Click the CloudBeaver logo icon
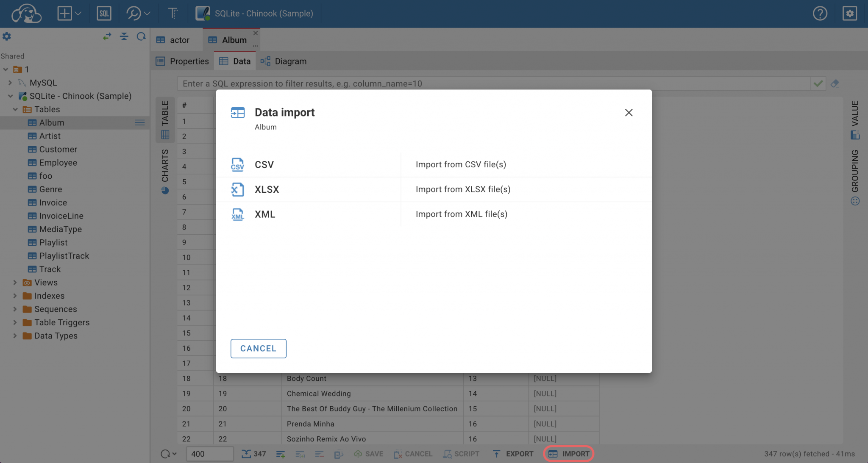The width and height of the screenshot is (868, 463). [26, 14]
